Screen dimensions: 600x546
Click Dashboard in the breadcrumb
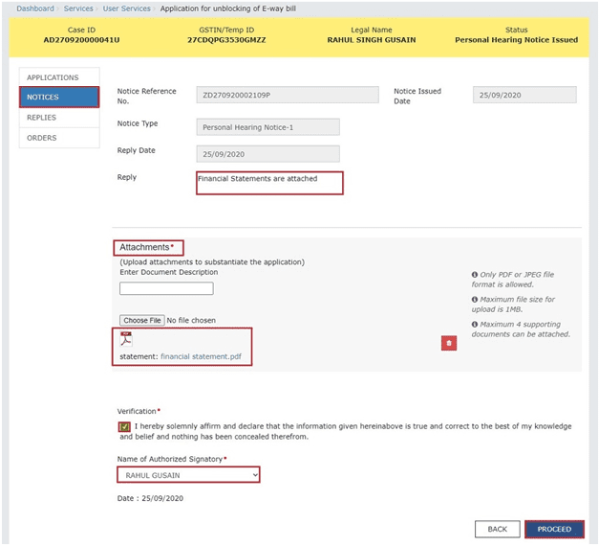(x=35, y=8)
